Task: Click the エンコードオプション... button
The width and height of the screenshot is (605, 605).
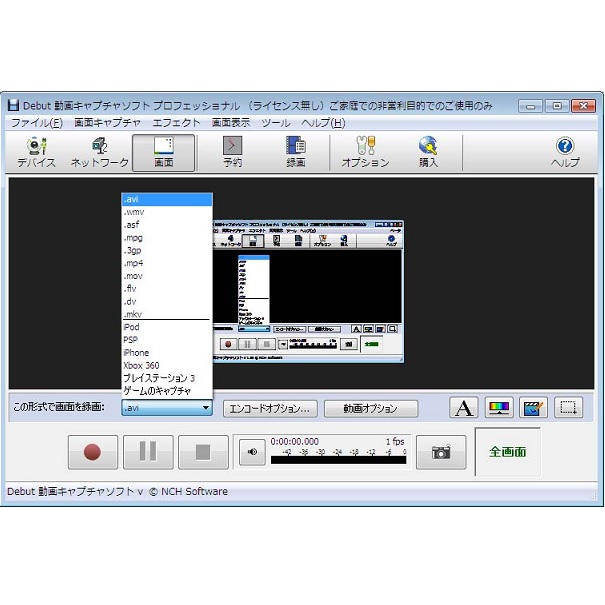Action: (x=270, y=409)
